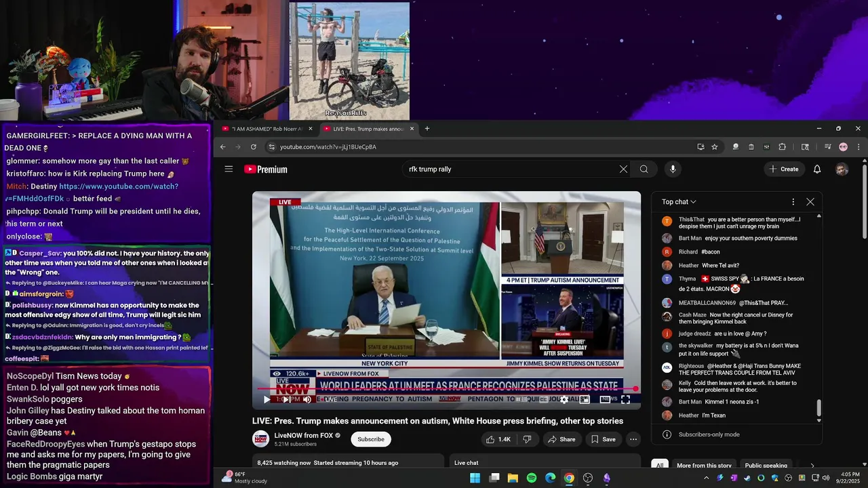Open video player settings gear

[564, 399]
